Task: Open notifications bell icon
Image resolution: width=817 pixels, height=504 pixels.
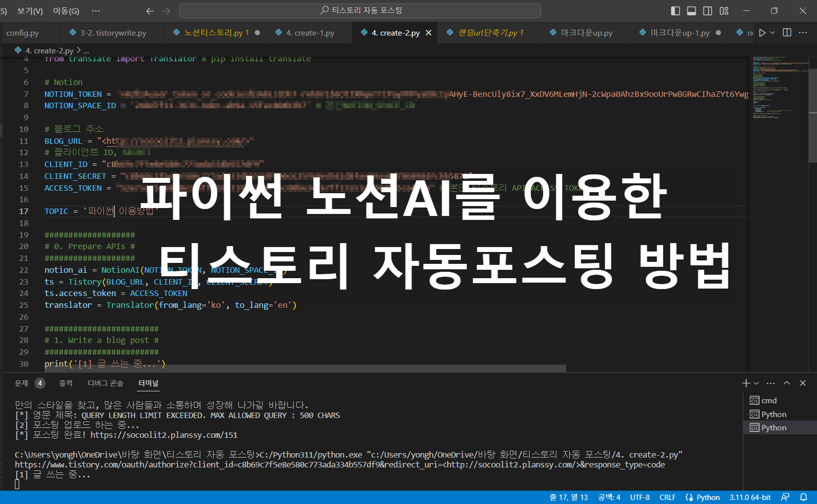Action: (804, 497)
